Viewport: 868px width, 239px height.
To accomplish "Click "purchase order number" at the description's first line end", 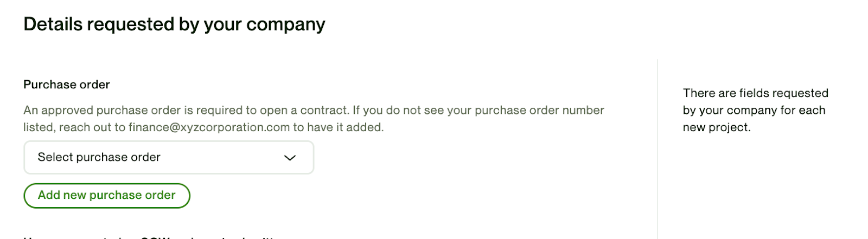I will point(539,111).
